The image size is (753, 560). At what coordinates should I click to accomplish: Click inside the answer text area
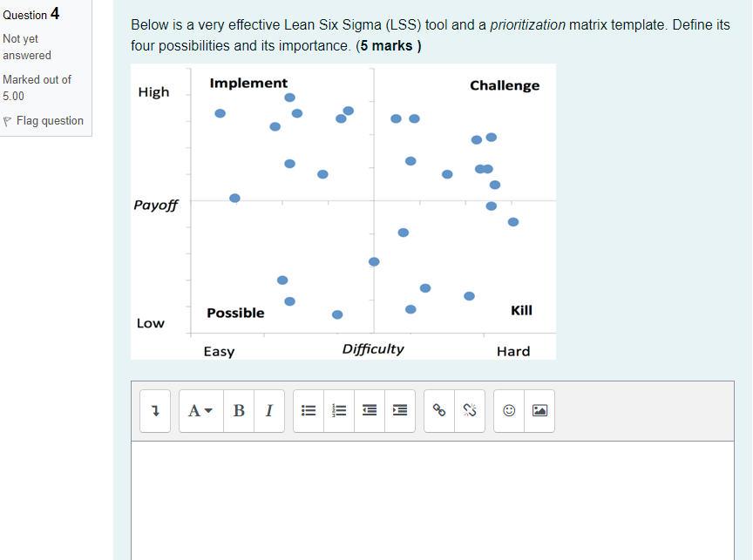[x=431, y=501]
